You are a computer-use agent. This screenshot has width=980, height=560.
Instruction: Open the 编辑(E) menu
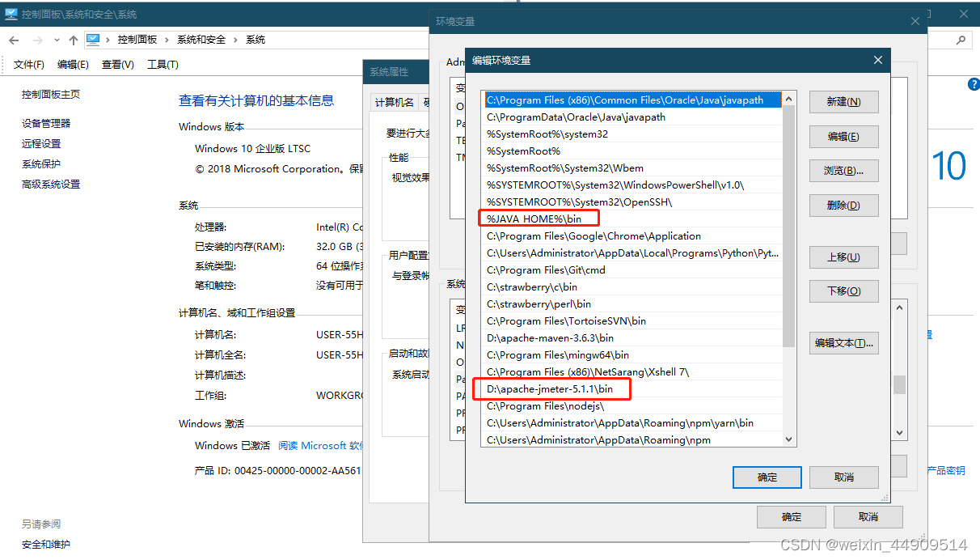point(73,65)
